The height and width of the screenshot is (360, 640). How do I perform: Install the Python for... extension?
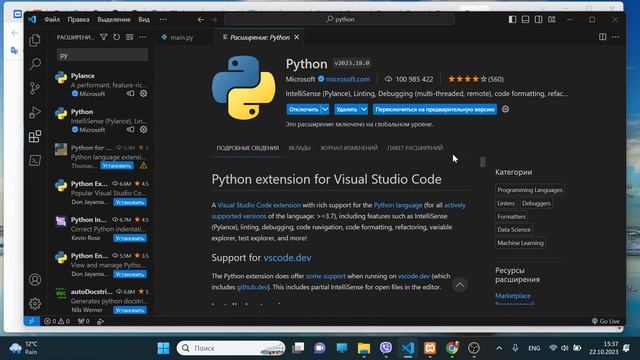[117, 166]
